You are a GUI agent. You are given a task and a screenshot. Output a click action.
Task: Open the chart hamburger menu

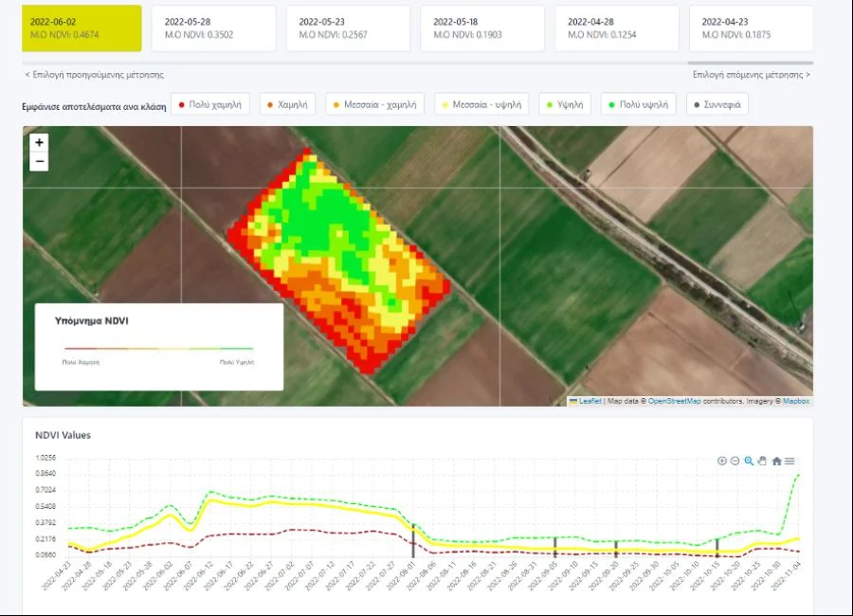click(x=789, y=462)
